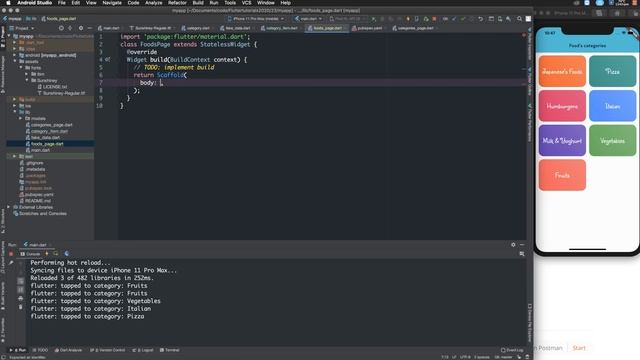Switch to main.dart editor tab

point(109,28)
